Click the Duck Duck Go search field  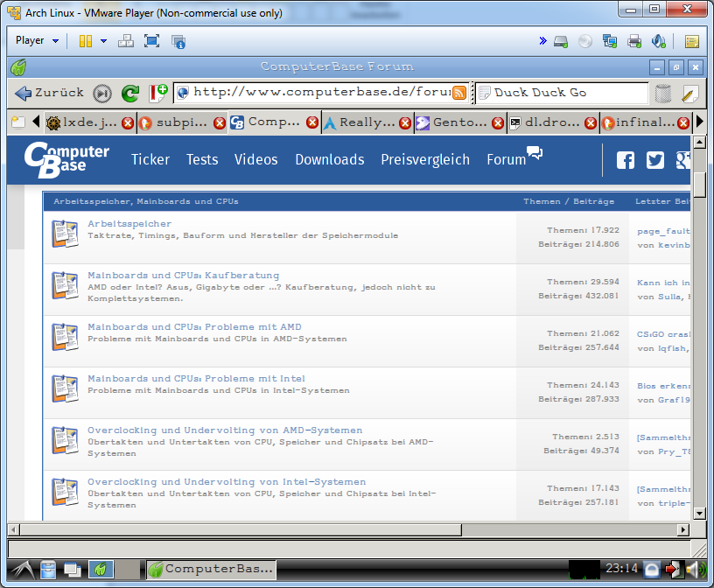pos(562,93)
